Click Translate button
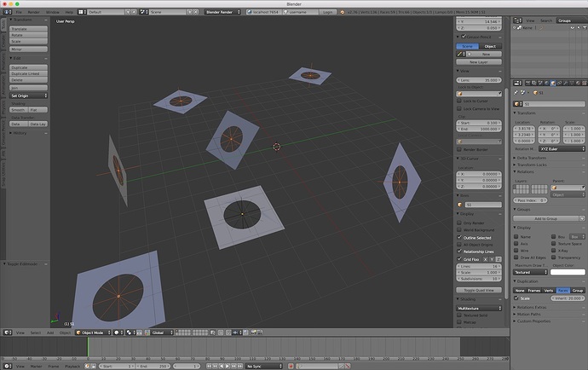 (28, 29)
